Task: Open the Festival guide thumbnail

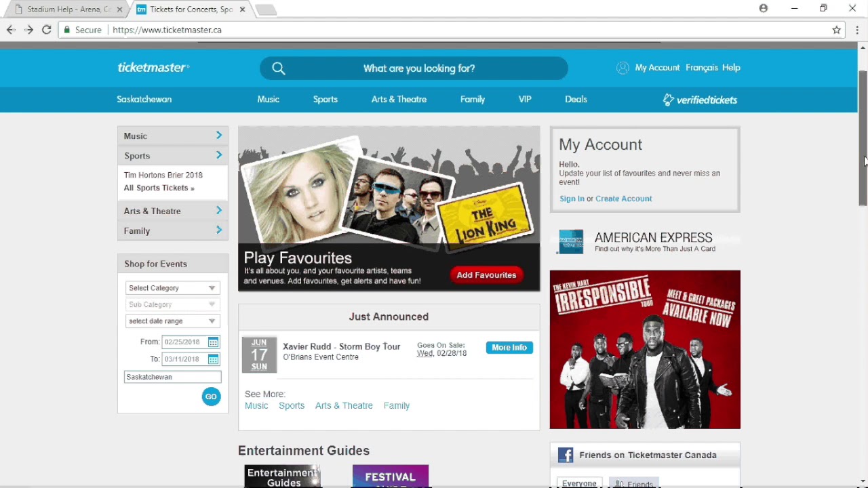Action: [391, 476]
